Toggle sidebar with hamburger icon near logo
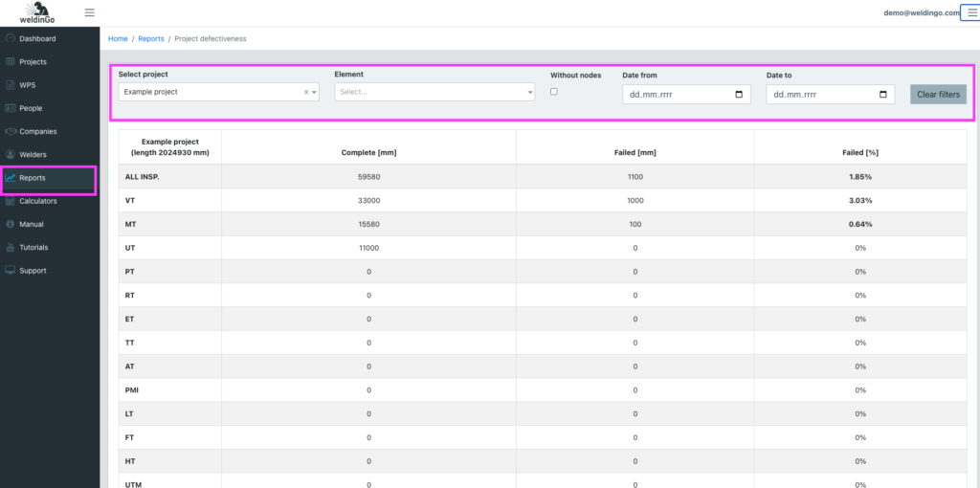The height and width of the screenshot is (488, 980). (x=90, y=12)
